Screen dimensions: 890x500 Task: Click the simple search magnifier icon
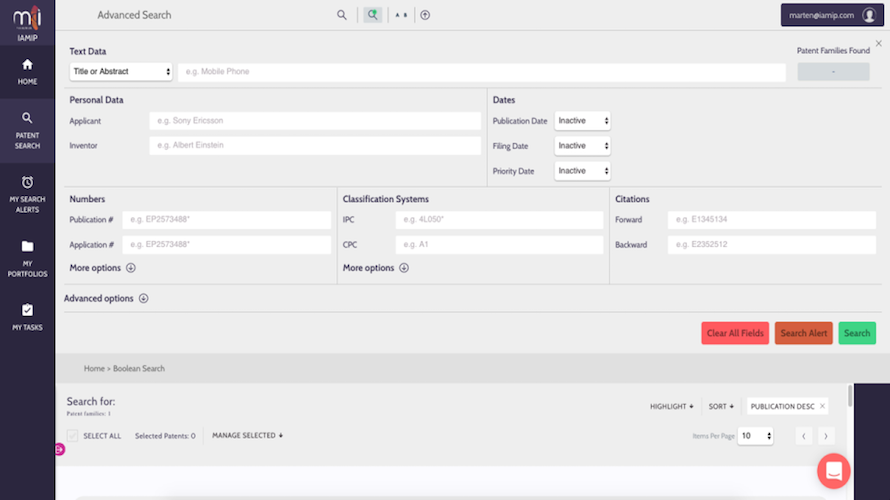point(342,15)
